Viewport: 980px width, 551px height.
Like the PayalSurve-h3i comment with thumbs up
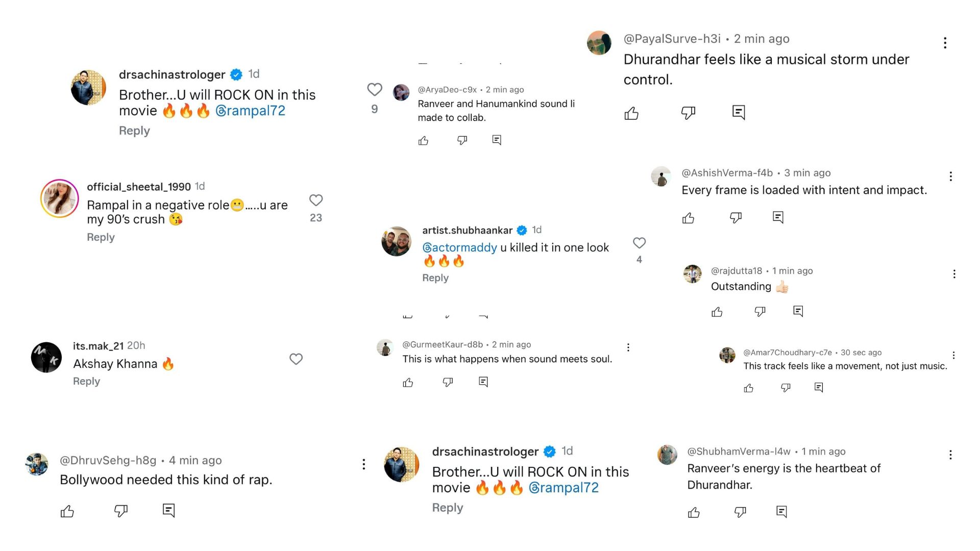click(x=631, y=113)
